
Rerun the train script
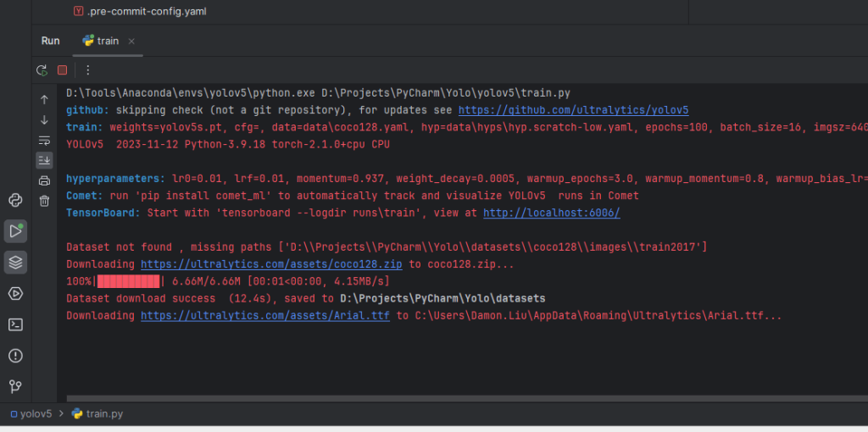(42, 70)
